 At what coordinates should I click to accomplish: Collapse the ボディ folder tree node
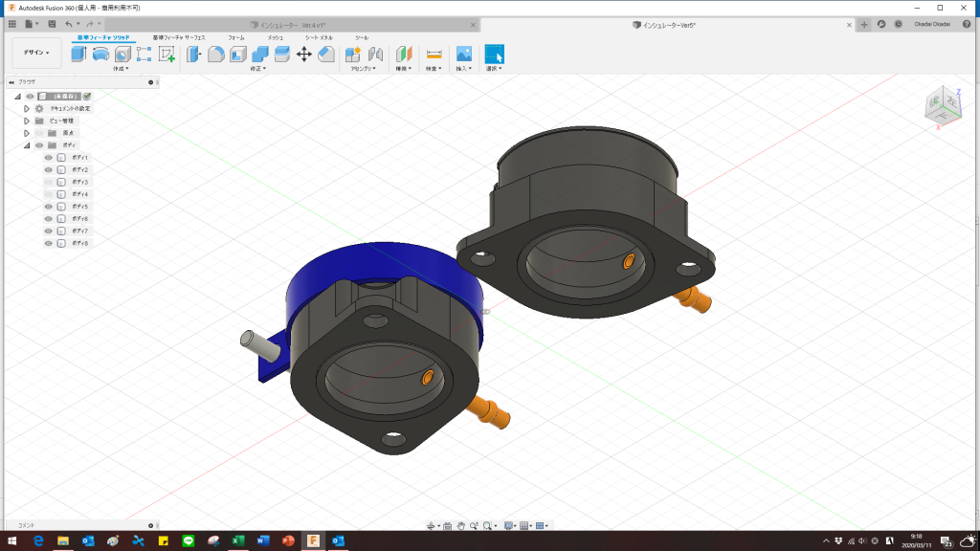pyautogui.click(x=26, y=145)
